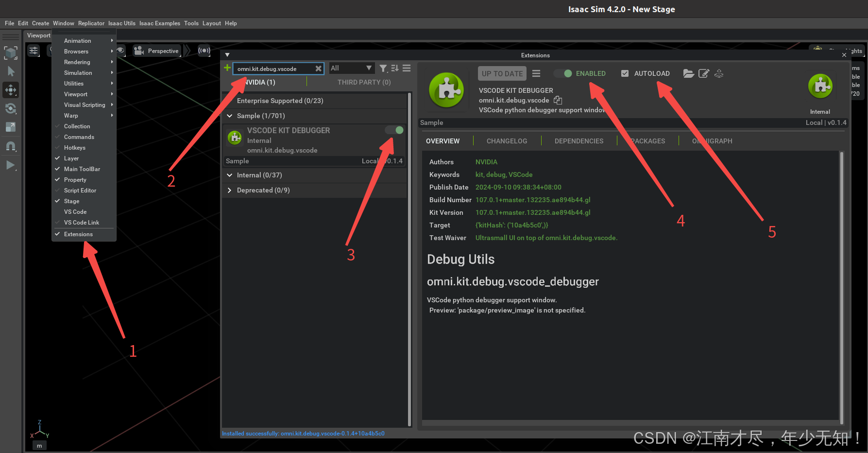Toggle Script Editor window entry

coord(84,191)
